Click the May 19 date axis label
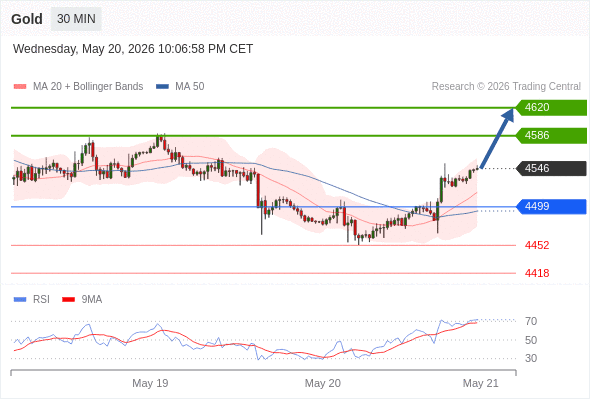The image size is (590, 400). pyautogui.click(x=150, y=383)
